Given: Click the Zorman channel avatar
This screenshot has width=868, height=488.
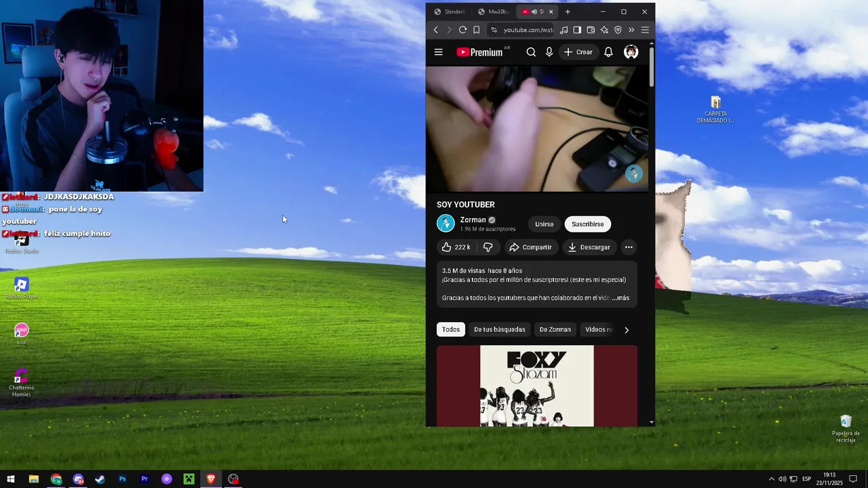Looking at the screenshot, I should (446, 223).
